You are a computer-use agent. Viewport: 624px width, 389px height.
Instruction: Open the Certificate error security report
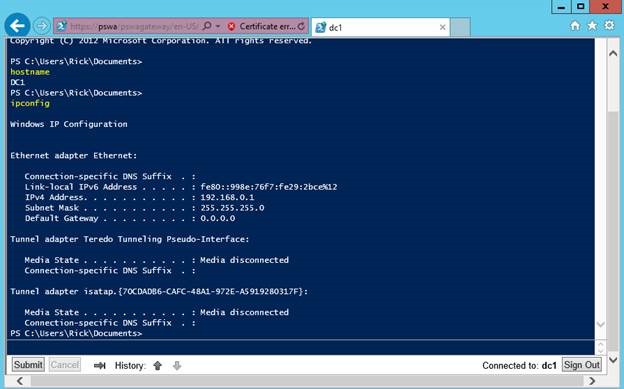tap(267, 27)
